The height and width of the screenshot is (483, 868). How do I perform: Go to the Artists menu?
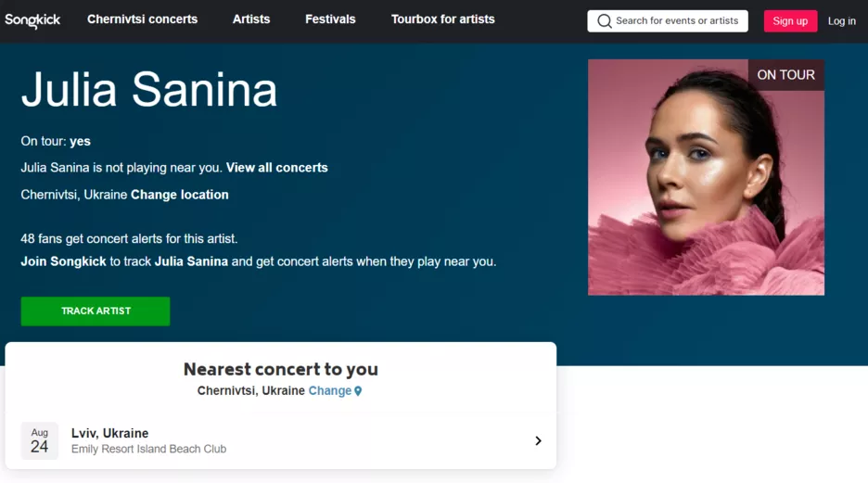point(251,19)
